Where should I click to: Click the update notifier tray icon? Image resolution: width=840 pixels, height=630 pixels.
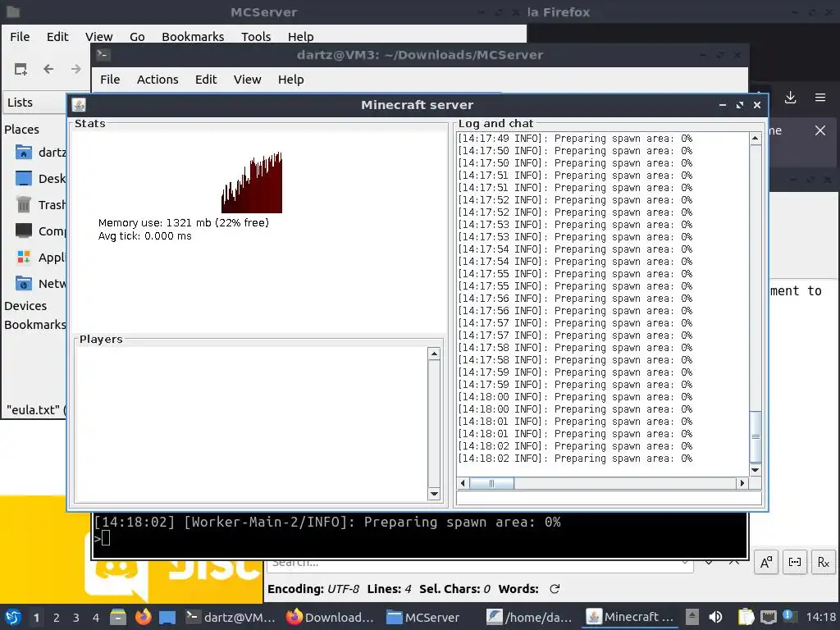pos(788,616)
